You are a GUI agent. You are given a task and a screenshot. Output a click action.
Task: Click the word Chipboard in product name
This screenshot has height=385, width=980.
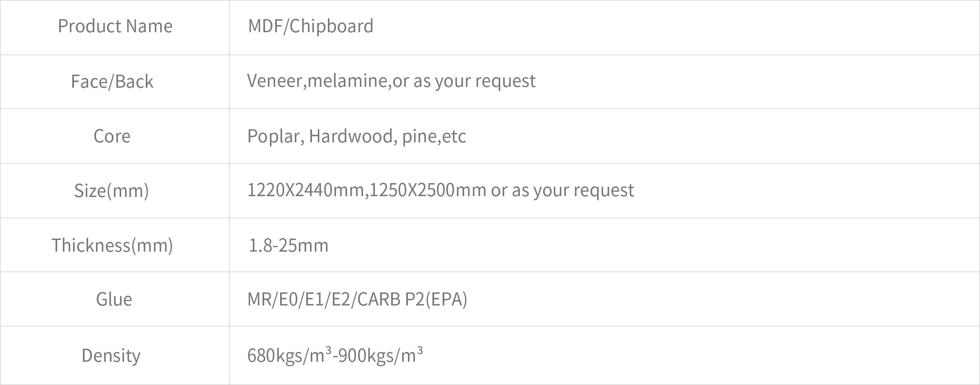click(x=332, y=26)
